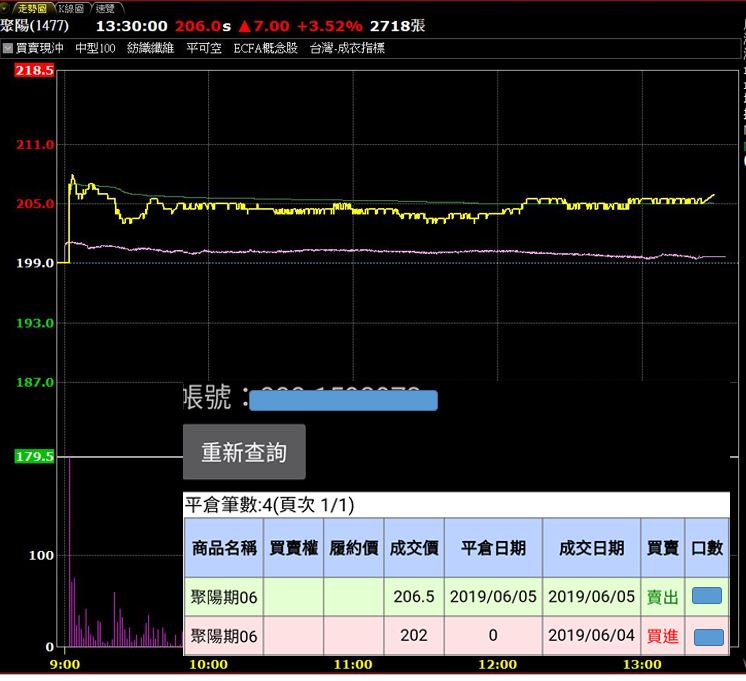
Task: Switch to the 速覽 tab
Action: 105,8
